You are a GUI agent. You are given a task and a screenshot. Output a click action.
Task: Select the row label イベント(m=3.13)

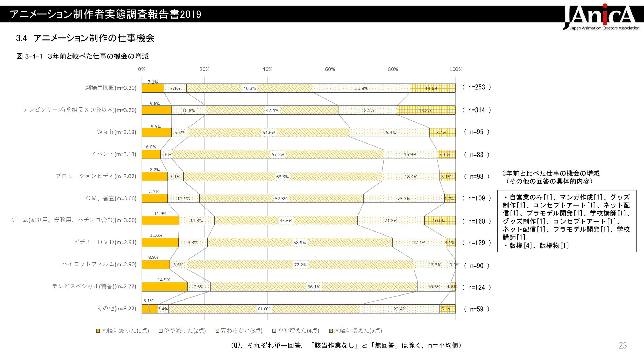click(114, 154)
